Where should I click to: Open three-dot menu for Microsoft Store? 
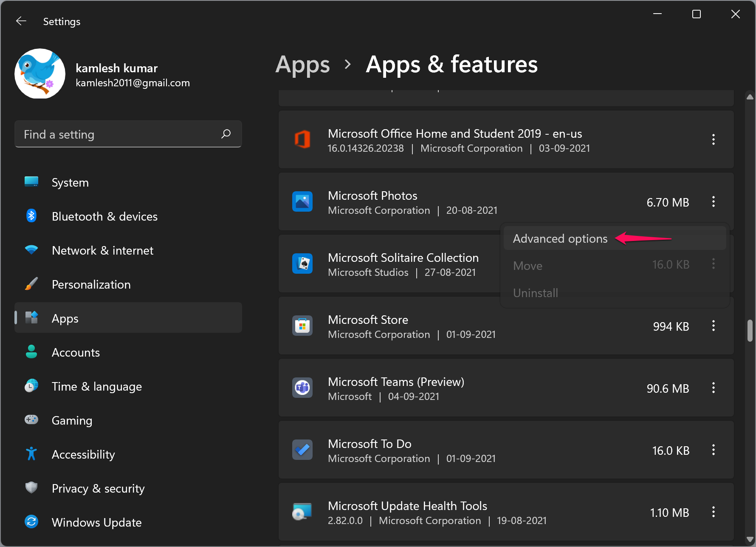coord(714,326)
